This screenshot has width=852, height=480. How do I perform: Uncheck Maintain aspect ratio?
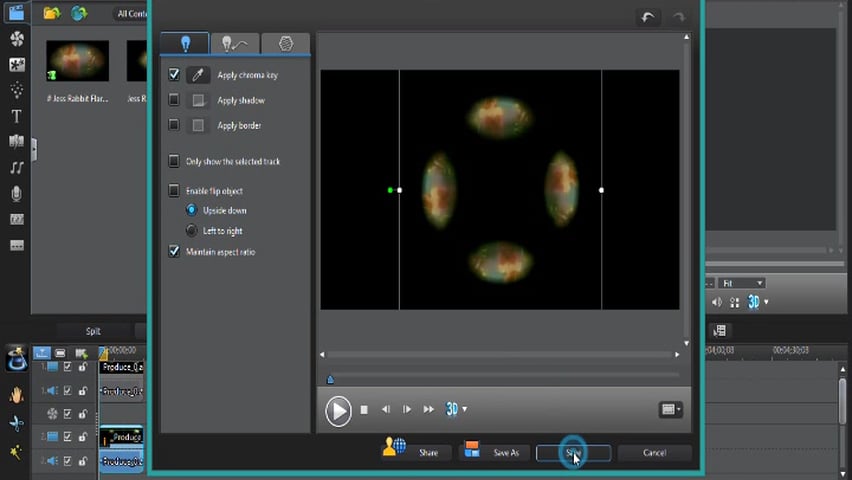174,251
